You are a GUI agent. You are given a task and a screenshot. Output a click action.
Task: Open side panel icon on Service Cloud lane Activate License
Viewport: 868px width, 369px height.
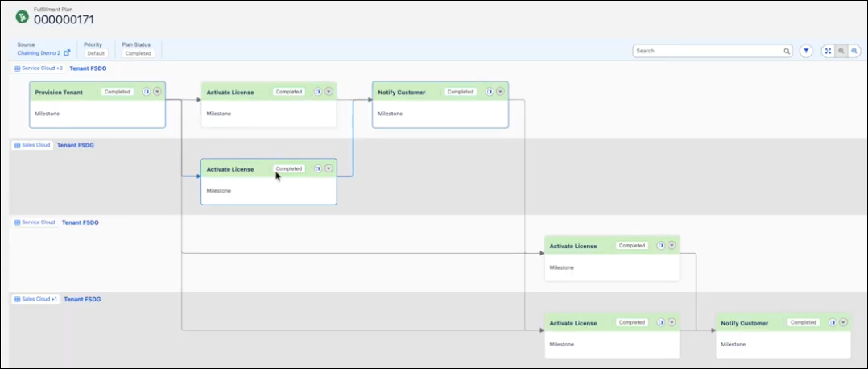661,246
